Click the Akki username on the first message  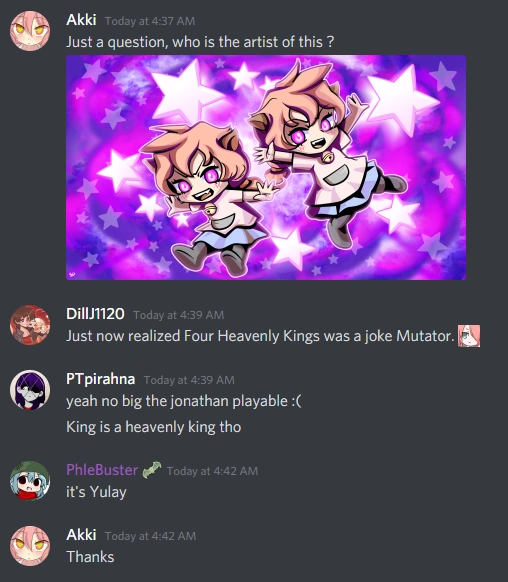pos(81,20)
